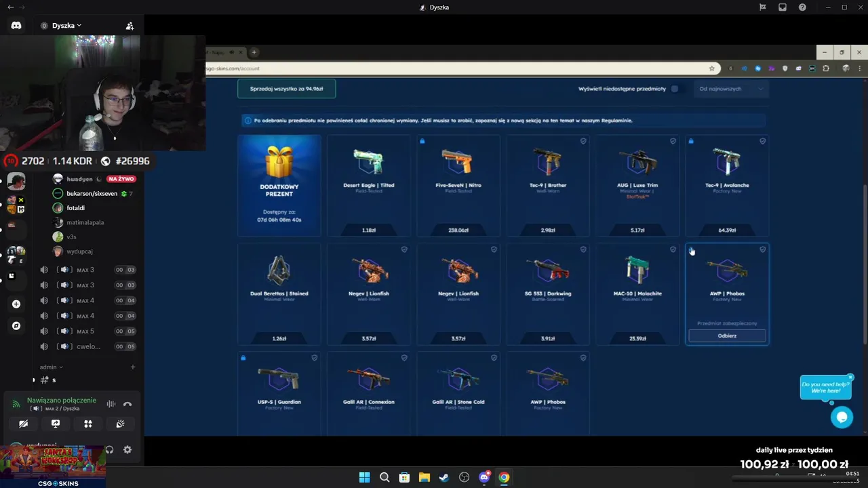The width and height of the screenshot is (868, 488).
Task: Click the noise suppression waveform icon
Action: 111,404
